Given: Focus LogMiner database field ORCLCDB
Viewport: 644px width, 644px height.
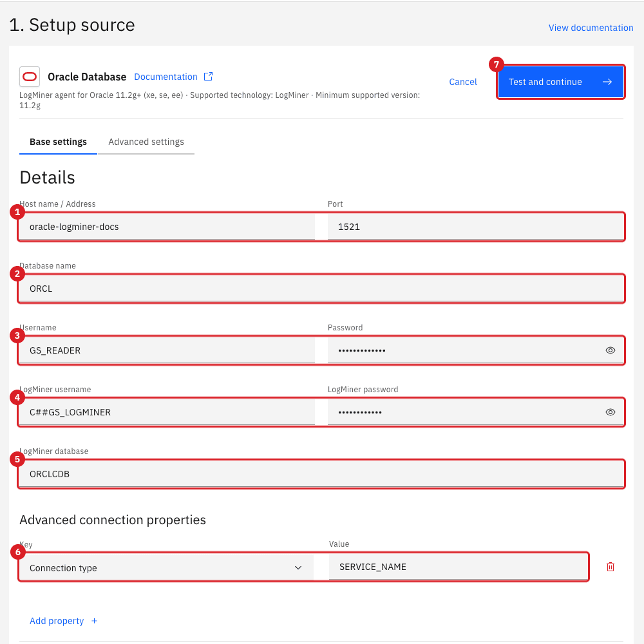Looking at the screenshot, I should pyautogui.click(x=321, y=474).
